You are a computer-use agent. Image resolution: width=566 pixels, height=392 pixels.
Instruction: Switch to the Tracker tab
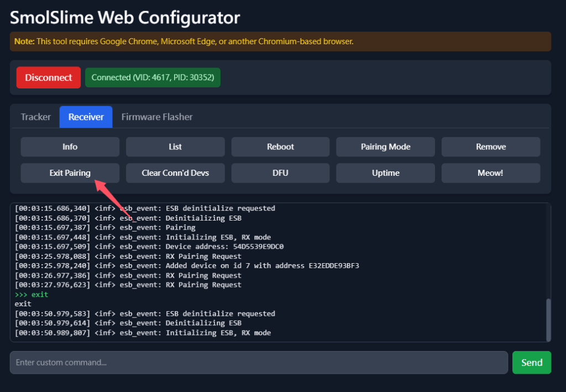36,117
